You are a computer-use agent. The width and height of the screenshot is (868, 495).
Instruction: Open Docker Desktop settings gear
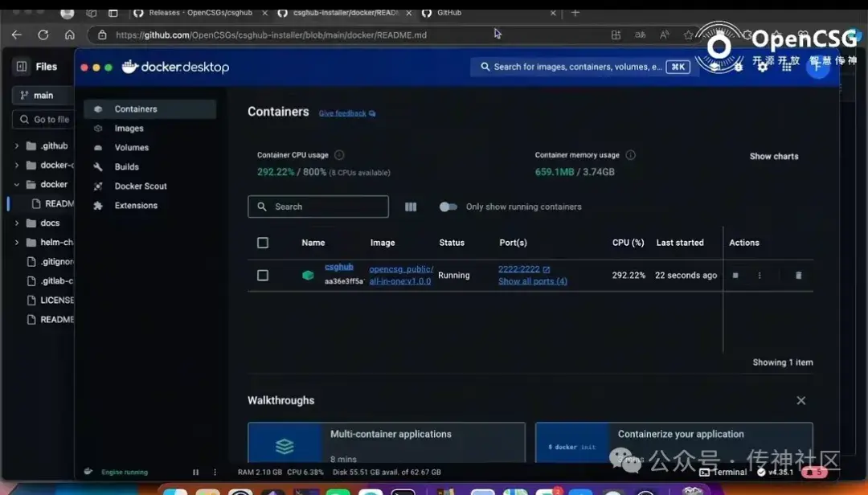(762, 67)
